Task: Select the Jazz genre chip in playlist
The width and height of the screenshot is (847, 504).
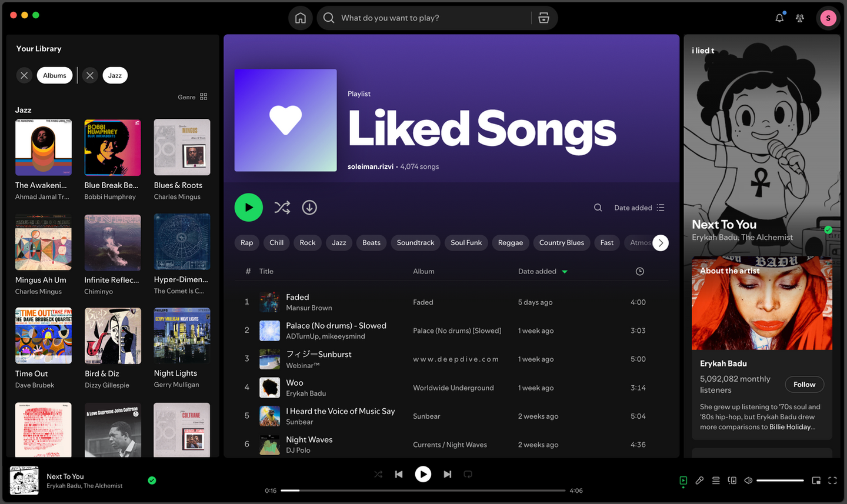Action: (339, 242)
